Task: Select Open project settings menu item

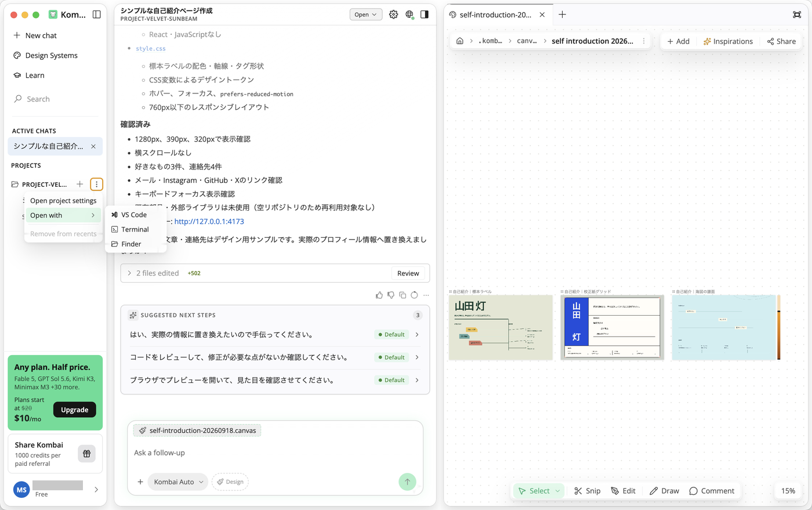Action: coord(63,201)
